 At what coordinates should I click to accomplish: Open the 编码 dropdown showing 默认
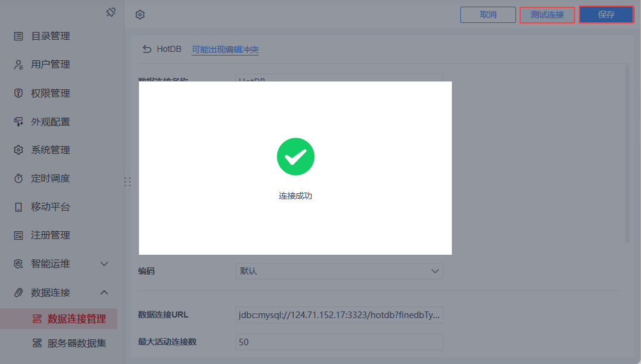pos(340,271)
